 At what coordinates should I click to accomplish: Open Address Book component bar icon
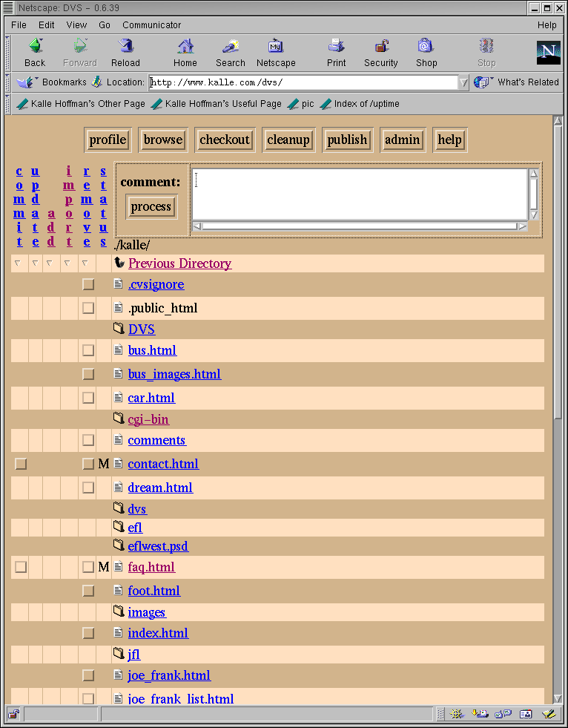[x=526, y=714]
